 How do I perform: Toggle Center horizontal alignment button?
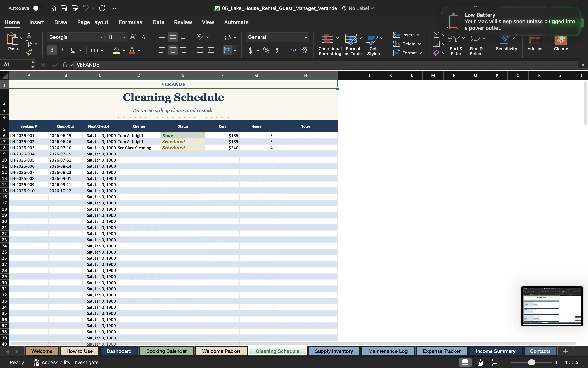[x=173, y=50]
